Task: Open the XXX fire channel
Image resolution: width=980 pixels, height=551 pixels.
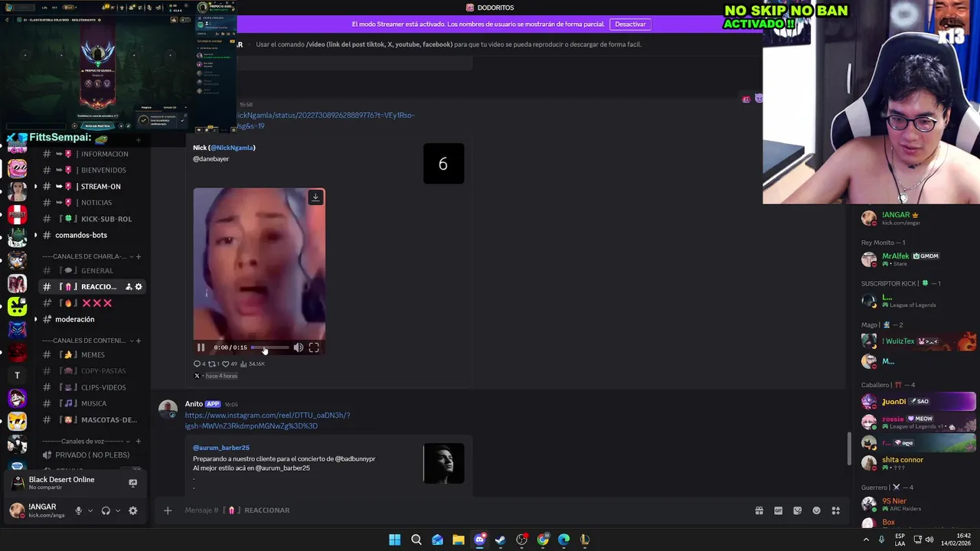Action: 92,303
